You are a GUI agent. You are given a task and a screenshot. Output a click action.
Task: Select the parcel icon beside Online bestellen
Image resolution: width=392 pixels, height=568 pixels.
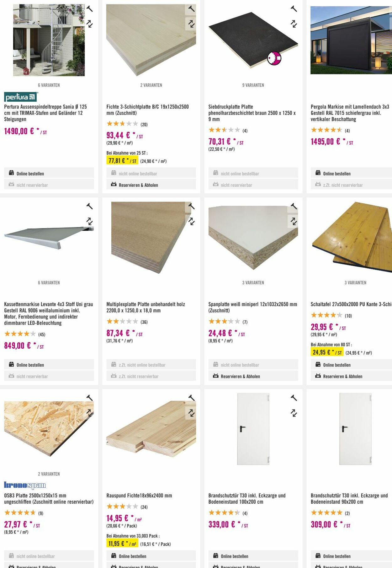(x=11, y=173)
